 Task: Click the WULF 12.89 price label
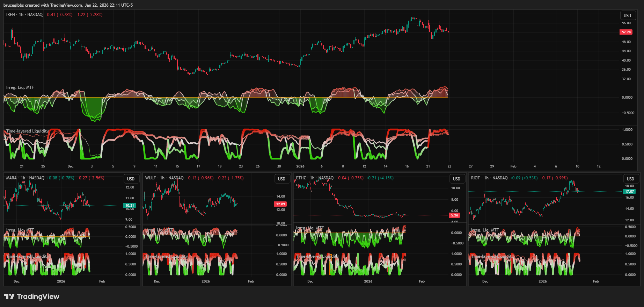tap(280, 204)
